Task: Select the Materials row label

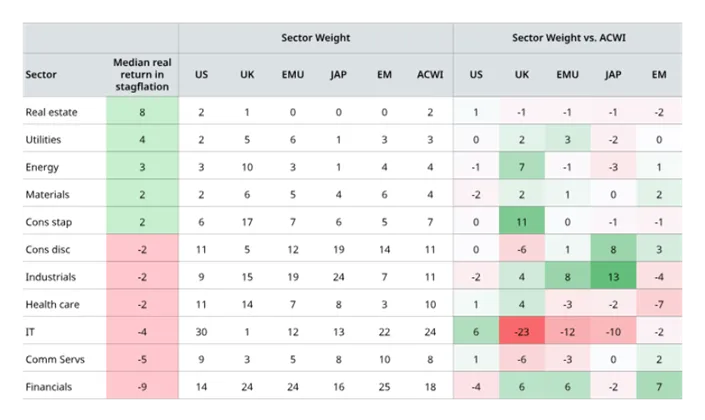Action: point(47,194)
